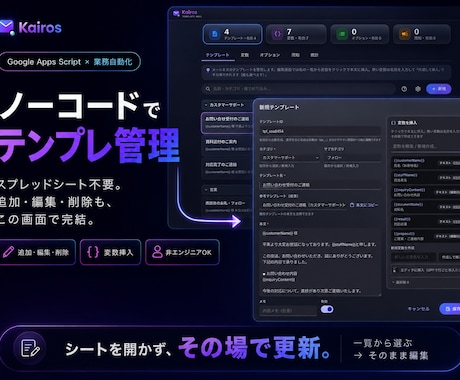Select the 資料送付のご案内 template in the list

click(228, 145)
